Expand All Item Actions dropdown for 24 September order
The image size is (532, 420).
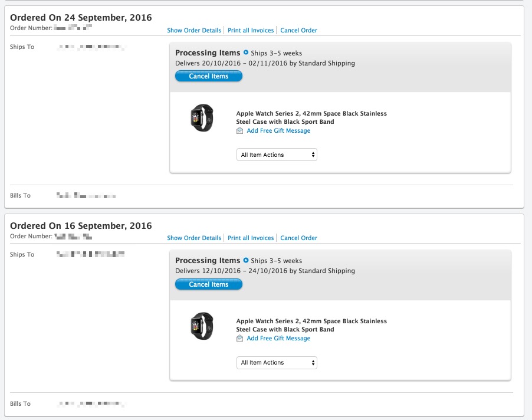(277, 155)
